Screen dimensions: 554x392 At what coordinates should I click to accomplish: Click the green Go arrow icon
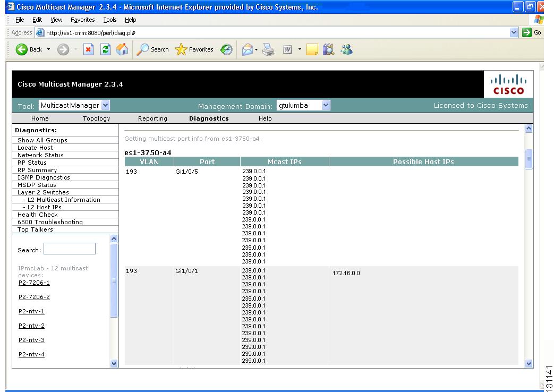(527, 32)
